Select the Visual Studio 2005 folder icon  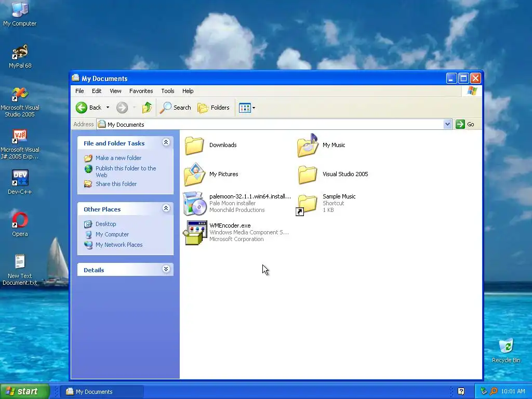click(x=308, y=175)
